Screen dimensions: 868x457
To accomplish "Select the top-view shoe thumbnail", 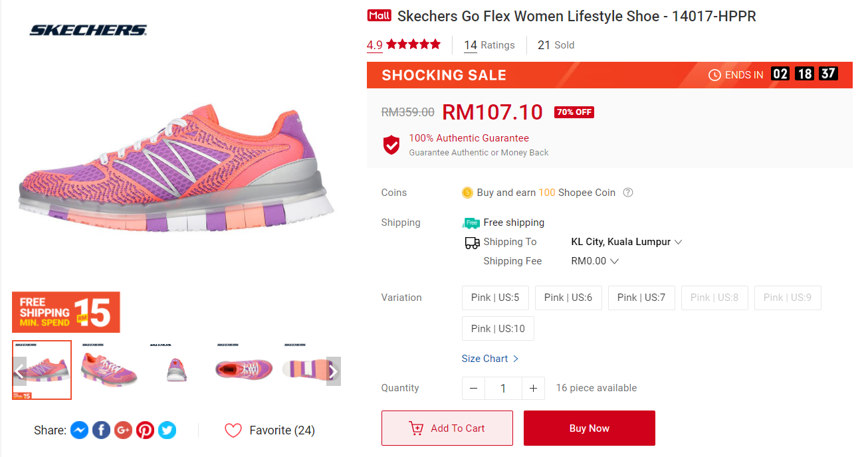I will (244, 370).
